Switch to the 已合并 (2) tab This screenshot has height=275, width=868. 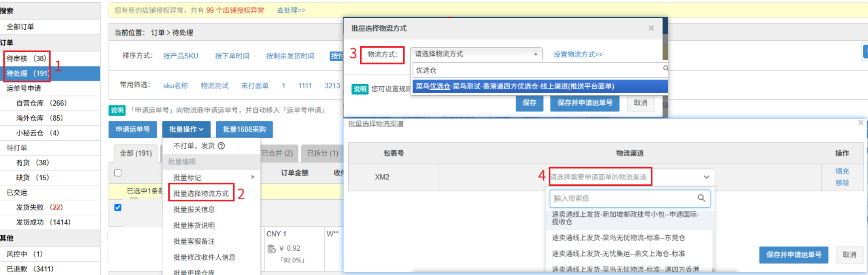[277, 153]
